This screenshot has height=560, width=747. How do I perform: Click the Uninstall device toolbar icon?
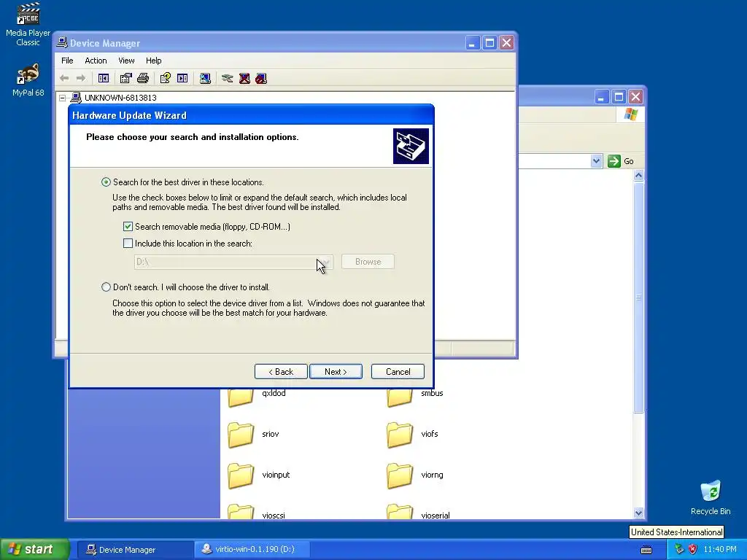click(244, 78)
